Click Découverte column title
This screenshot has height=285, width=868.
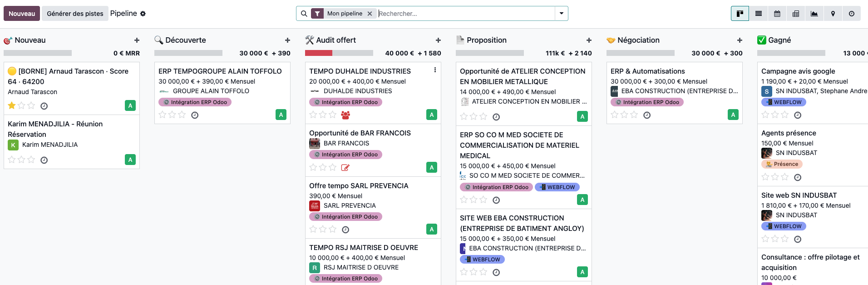pyautogui.click(x=186, y=40)
